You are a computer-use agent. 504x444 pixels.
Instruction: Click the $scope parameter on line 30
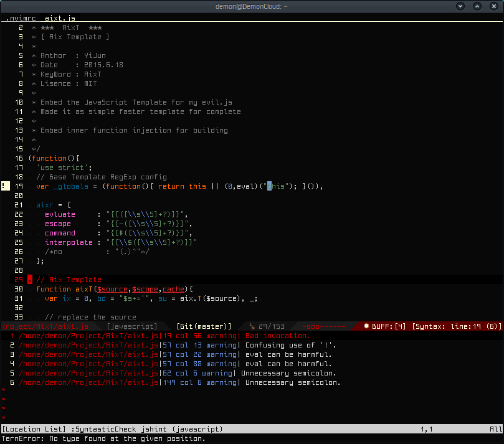(145, 289)
